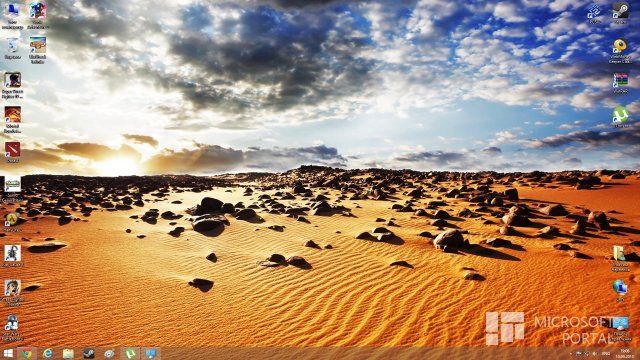Open Steam from the taskbar
Screen dimensions: 640x360
point(89,354)
